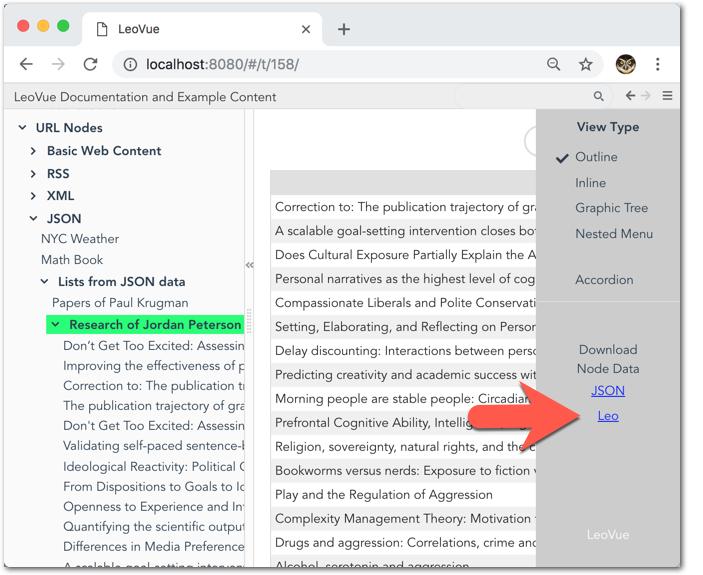Image resolution: width=703 pixels, height=575 pixels.
Task: Open the A scalable goal-setting intervention row
Action: (403, 231)
